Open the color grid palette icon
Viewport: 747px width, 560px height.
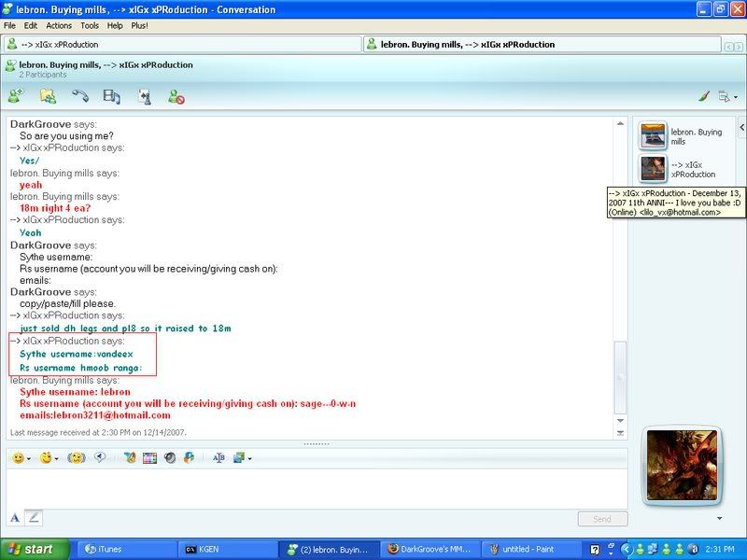[x=149, y=458]
